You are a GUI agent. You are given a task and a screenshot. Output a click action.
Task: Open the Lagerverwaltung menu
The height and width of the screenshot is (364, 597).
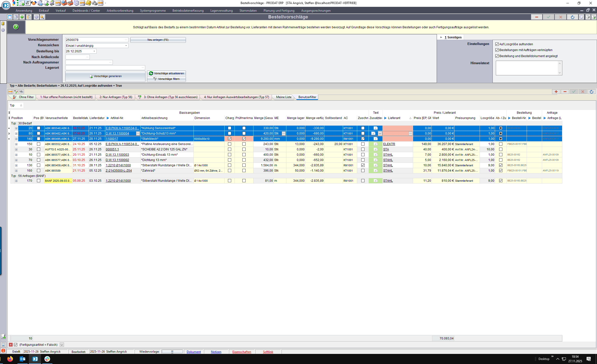coord(221,11)
